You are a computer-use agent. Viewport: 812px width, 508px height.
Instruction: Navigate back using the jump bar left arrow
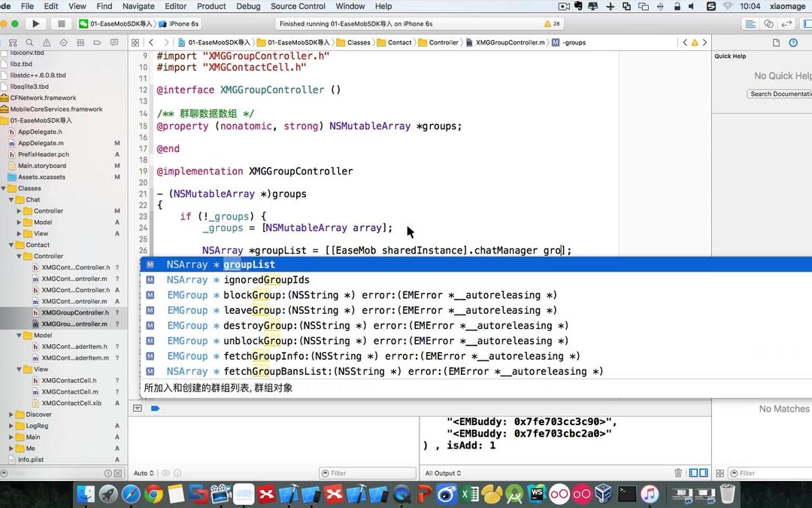685,43
